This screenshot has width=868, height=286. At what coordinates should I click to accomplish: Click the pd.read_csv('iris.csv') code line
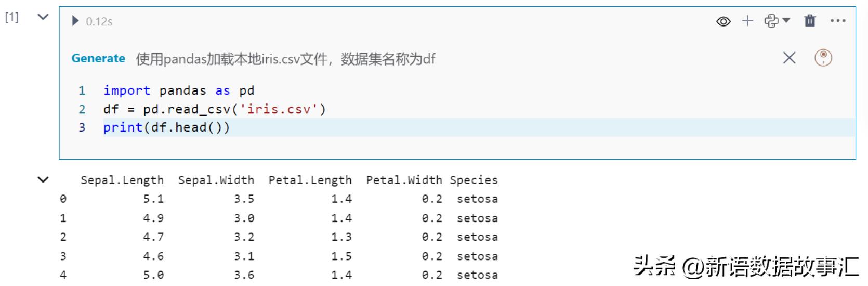point(214,109)
